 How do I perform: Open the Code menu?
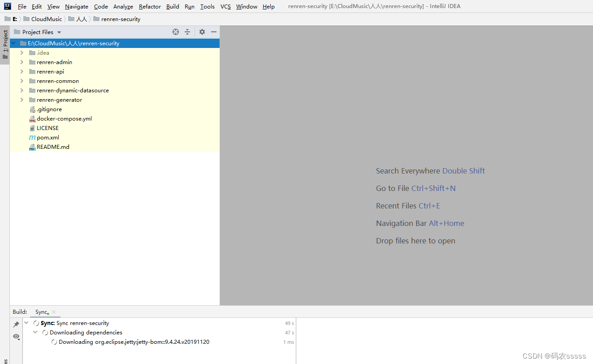[101, 6]
